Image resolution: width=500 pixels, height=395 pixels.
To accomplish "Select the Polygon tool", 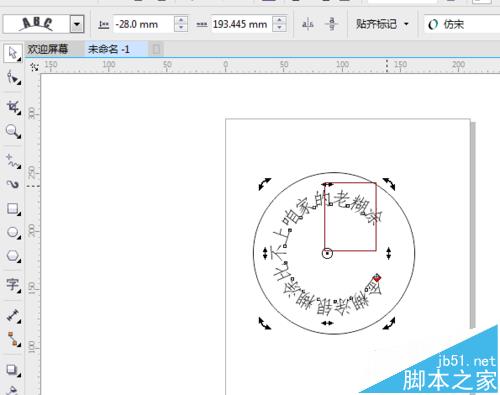I will (x=13, y=256).
